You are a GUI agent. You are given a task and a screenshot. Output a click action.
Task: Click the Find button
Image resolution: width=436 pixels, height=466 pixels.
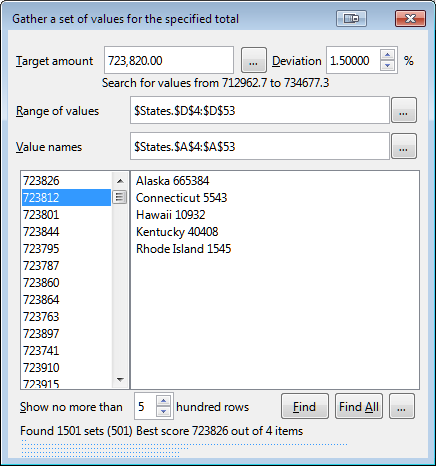coord(305,406)
